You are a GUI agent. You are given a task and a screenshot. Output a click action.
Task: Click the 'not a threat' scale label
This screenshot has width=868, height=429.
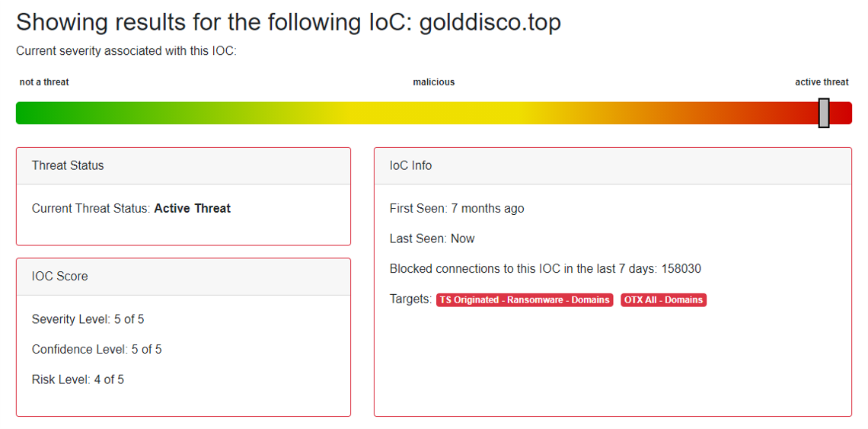(44, 82)
